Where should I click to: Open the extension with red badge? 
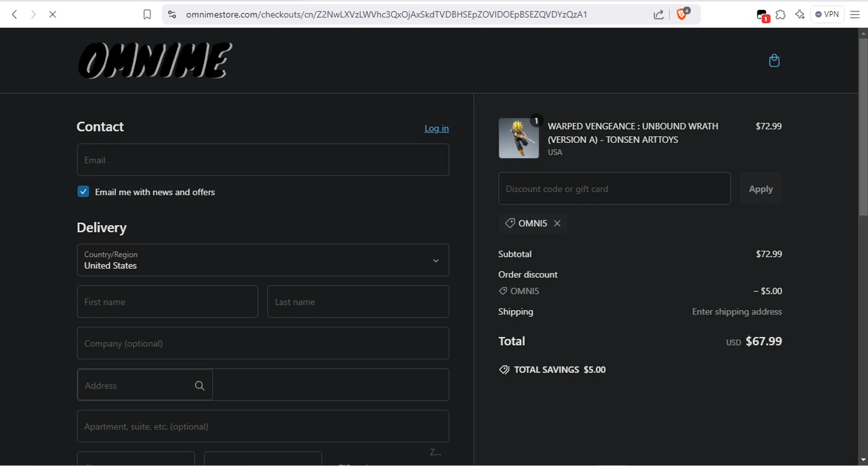point(763,16)
